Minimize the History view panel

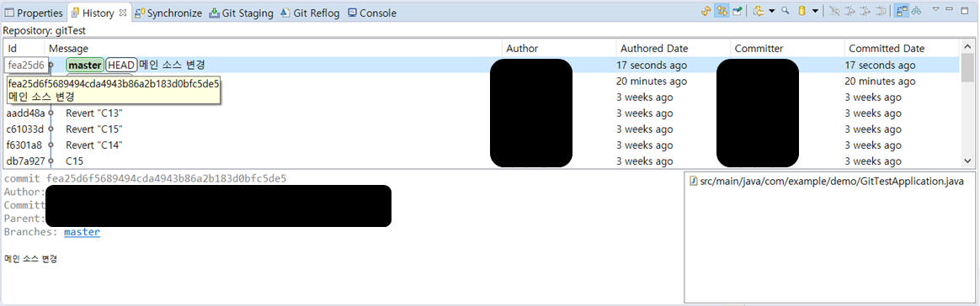pyautogui.click(x=950, y=9)
